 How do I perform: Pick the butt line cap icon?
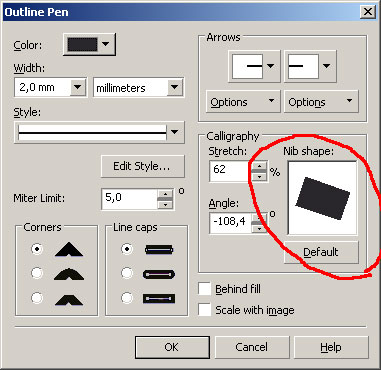159,249
